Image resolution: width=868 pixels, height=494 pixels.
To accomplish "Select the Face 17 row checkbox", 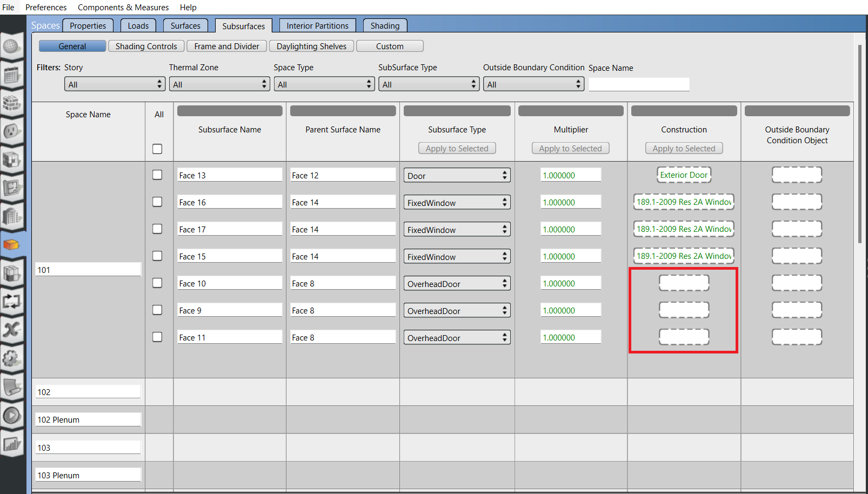I will coord(157,229).
